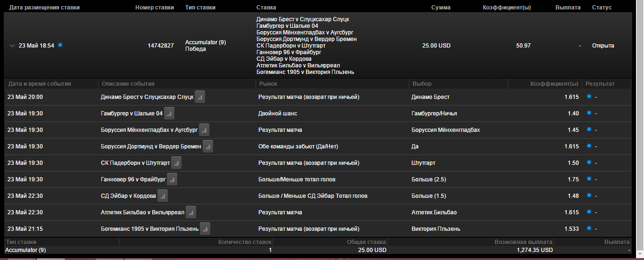644x260 pixels.
Task: Click event name Ганновер 96 v Фрайбург in table
Action: pos(133,179)
